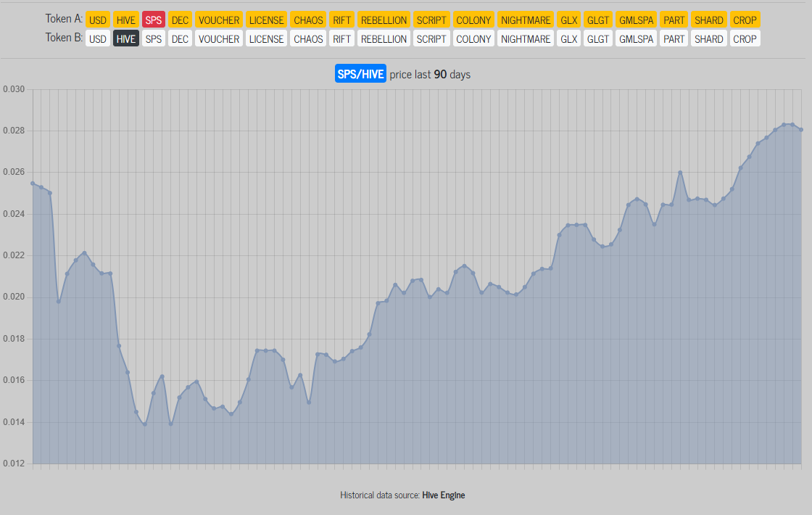This screenshot has width=812, height=515.
Task: Choose RIFT in the Token B row
Action: (341, 38)
